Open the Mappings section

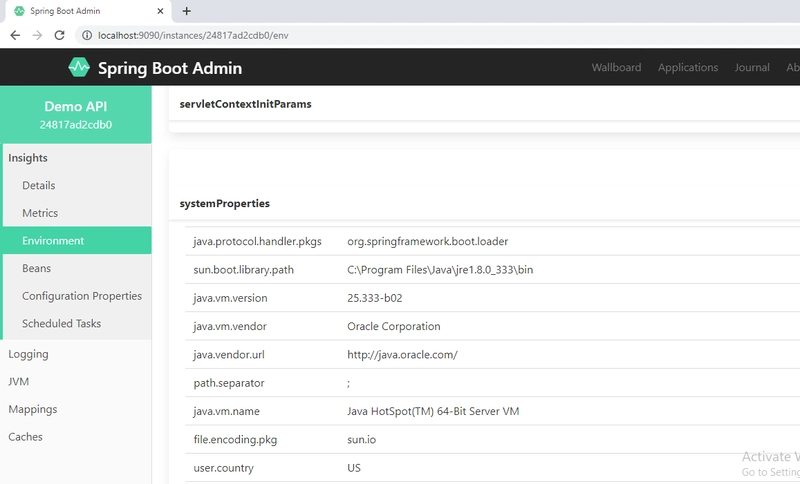click(x=33, y=409)
